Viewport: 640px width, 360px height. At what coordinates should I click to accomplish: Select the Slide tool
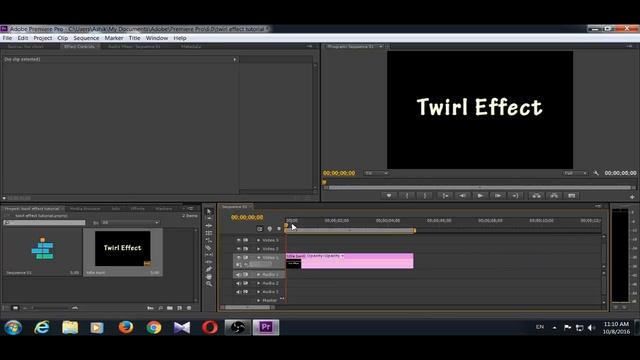click(x=209, y=262)
